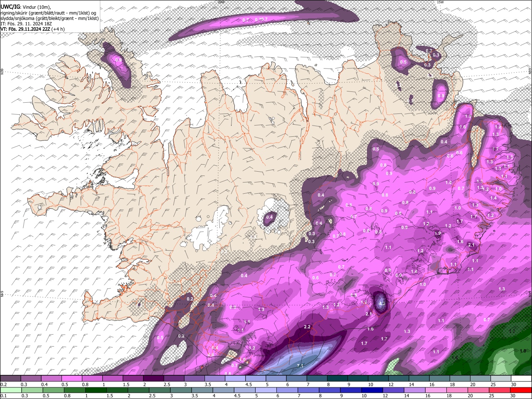Click the '15W' longitude label at the top

[440, 2]
